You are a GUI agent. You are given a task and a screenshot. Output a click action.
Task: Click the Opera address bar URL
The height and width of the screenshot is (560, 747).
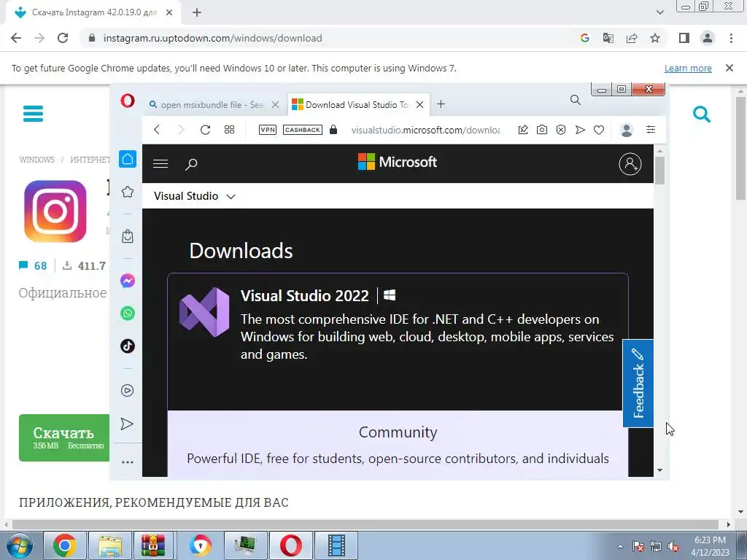[x=425, y=130]
